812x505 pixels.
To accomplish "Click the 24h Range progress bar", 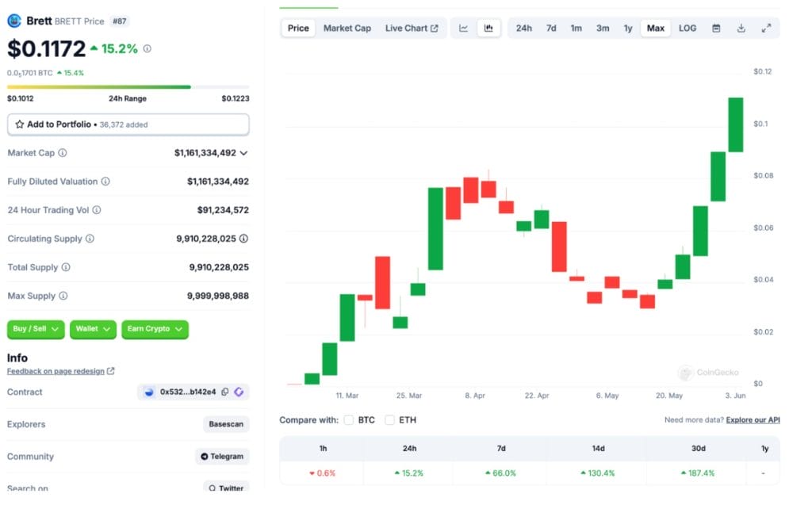I will click(x=128, y=87).
